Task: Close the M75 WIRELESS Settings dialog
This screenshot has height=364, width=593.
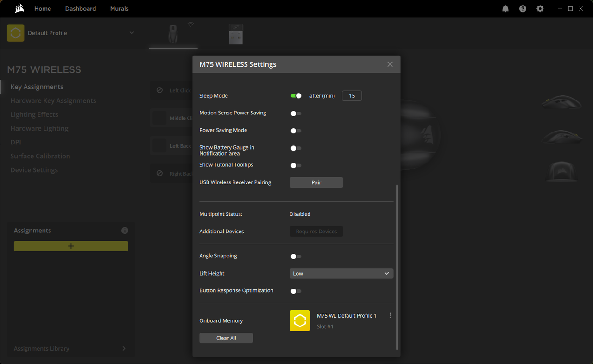Action: [390, 64]
